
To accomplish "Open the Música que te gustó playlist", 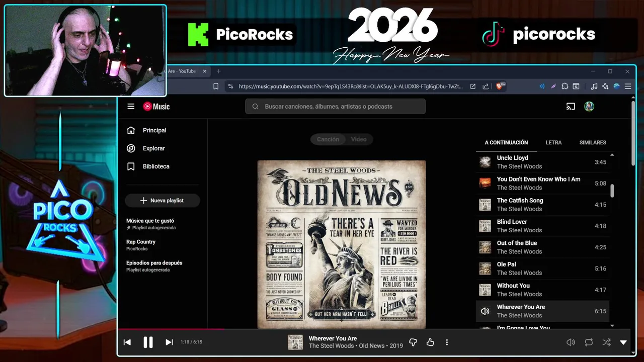I will click(x=151, y=224).
